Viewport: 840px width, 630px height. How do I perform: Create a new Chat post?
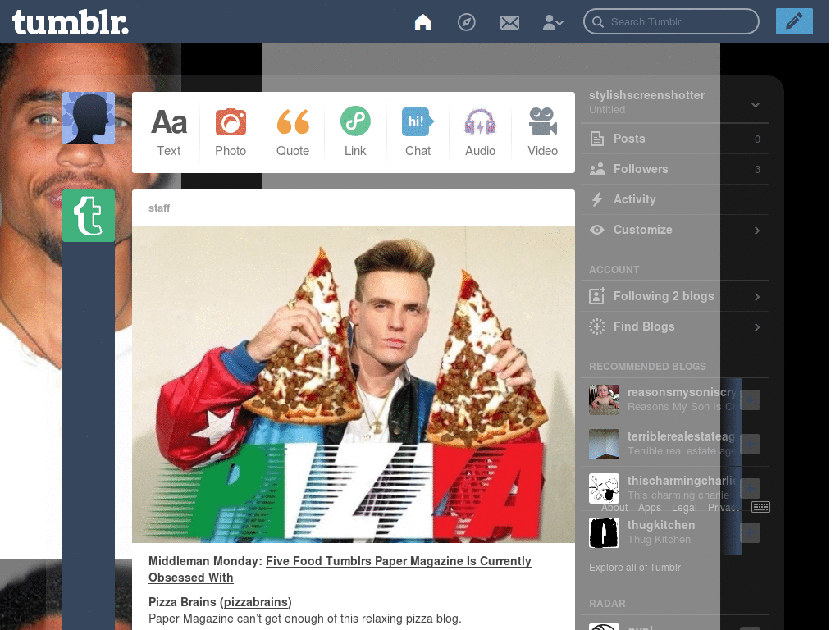[418, 132]
